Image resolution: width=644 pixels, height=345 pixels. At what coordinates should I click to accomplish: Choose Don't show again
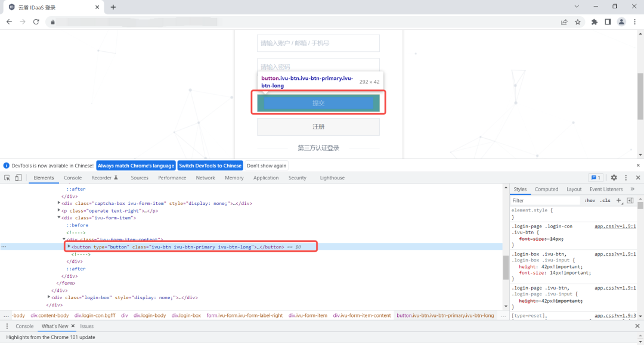pos(267,166)
